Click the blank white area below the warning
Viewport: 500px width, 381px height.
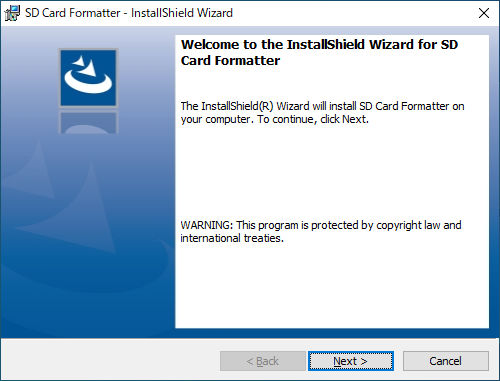[x=332, y=287]
